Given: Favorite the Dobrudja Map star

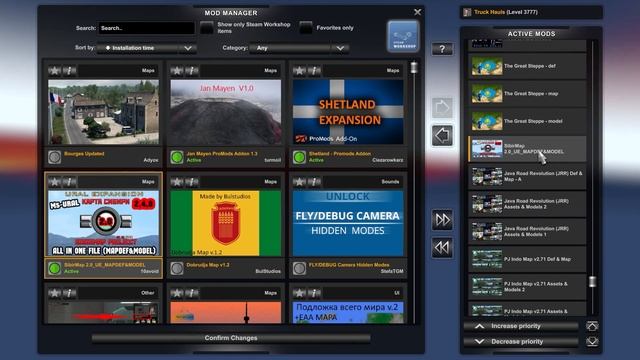Looking at the screenshot, I should (177, 182).
